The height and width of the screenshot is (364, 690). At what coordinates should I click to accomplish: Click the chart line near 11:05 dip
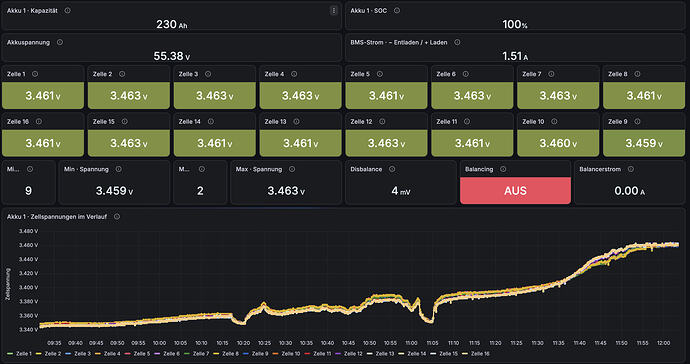click(429, 320)
